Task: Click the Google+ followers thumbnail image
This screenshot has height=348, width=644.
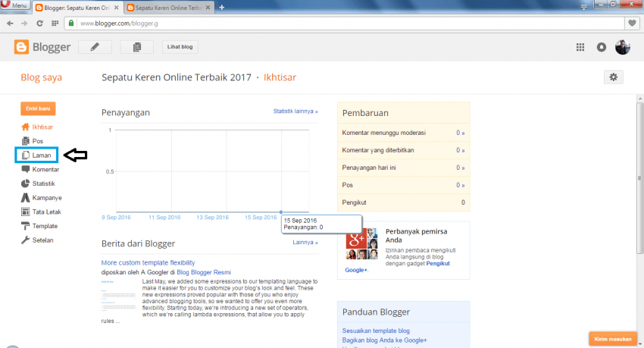Action: pyautogui.click(x=361, y=243)
